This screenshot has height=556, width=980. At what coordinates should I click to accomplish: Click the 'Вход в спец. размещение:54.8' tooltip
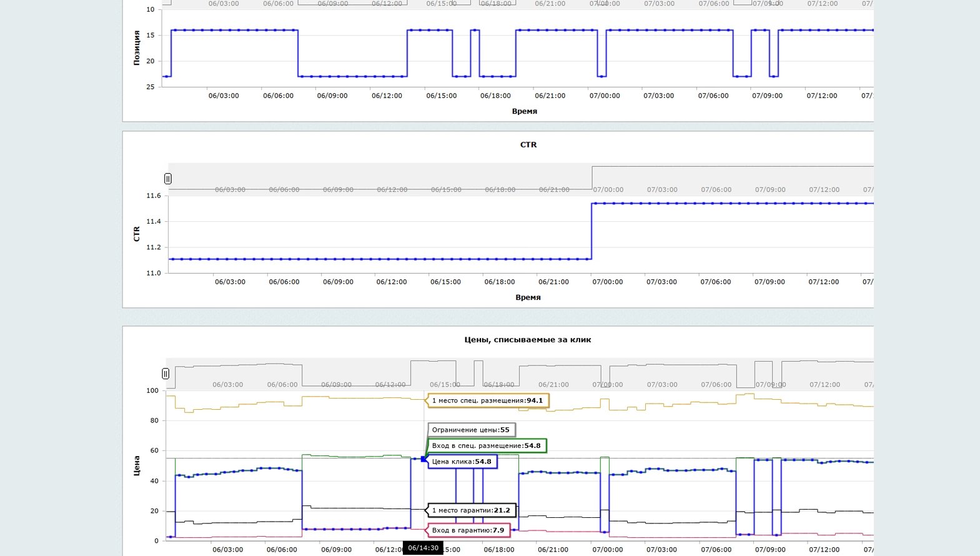[x=487, y=445]
